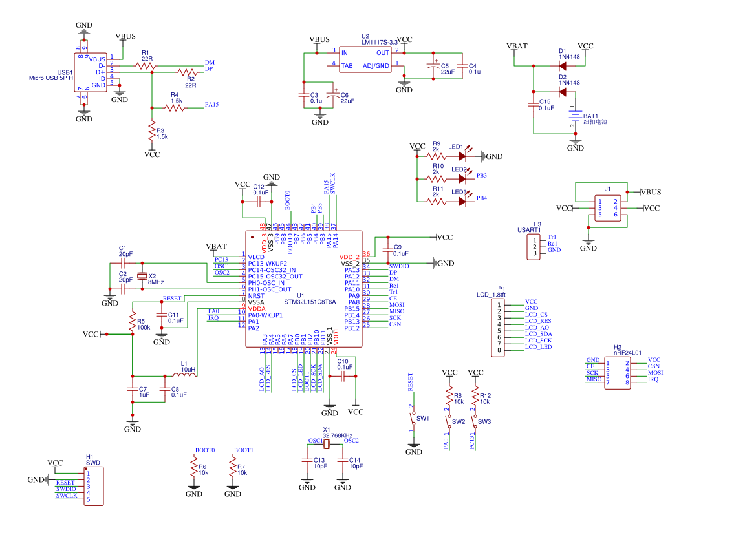Click diode D1 1N4148 symbol
The image size is (756, 535).
[562, 66]
